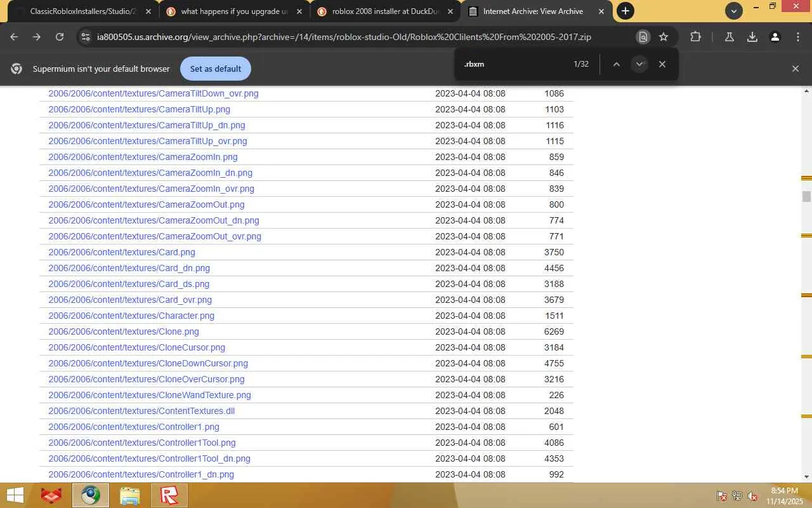Open the Character.png link
Screen dimensions: 812x508
pos(131,316)
